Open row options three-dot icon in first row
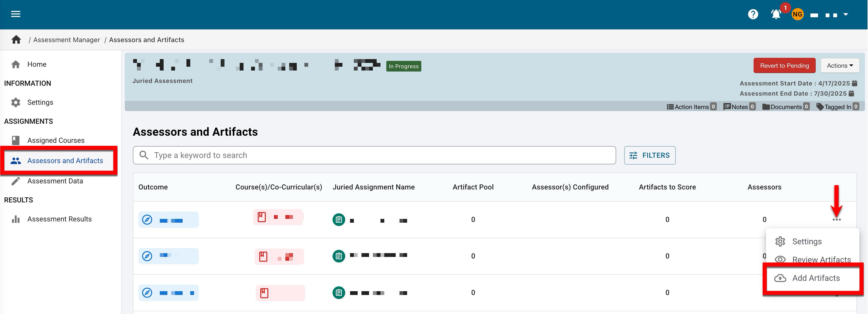Viewport: 868px width, 314px height. [836, 220]
